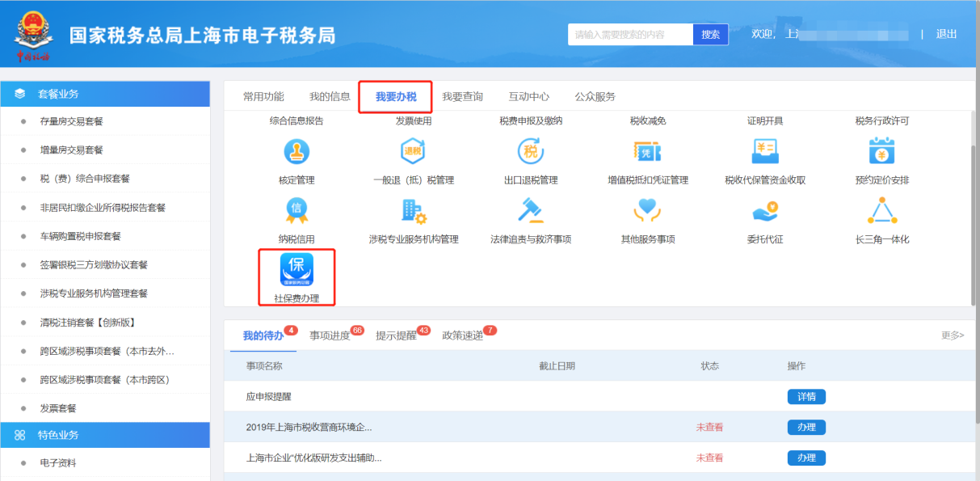Click the 退出 logout link
This screenshot has width=980, height=481.
click(x=946, y=34)
